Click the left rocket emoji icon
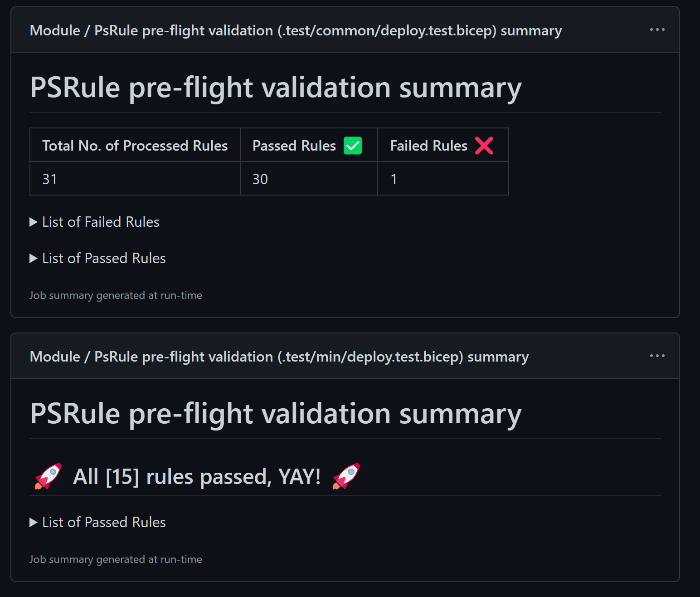 [48, 476]
